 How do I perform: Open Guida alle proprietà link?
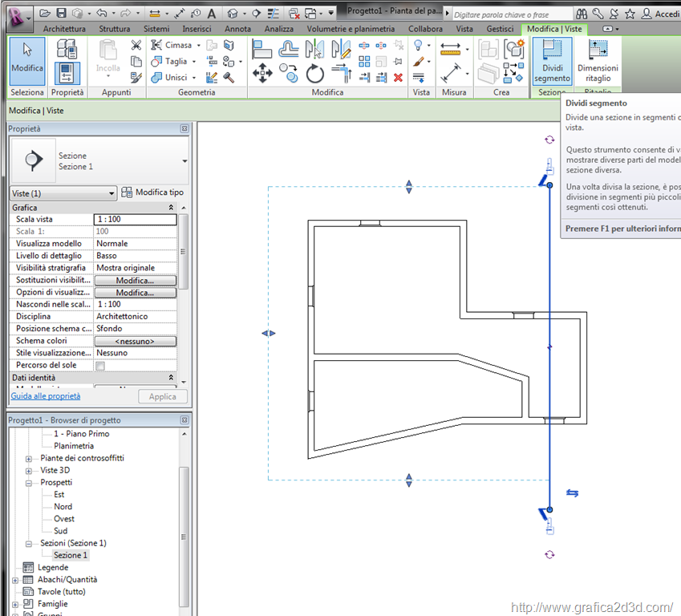(45, 396)
